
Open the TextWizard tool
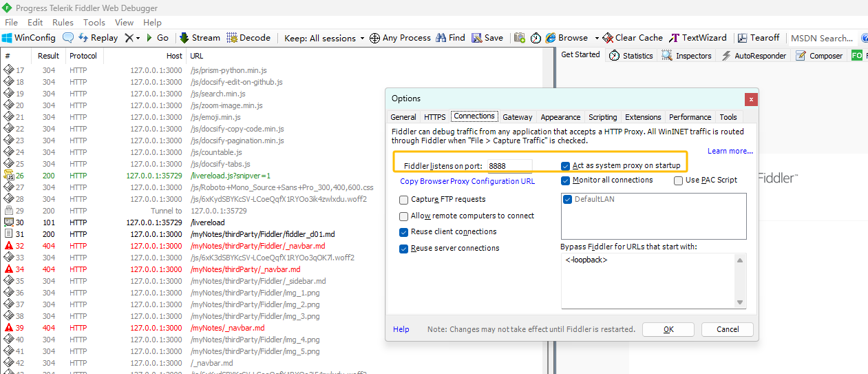coord(698,38)
